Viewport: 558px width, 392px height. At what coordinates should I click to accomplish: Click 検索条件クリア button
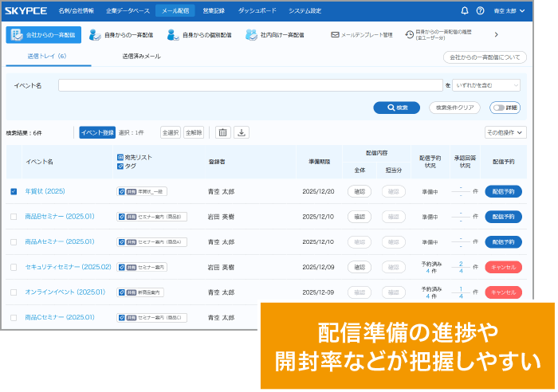coord(454,108)
